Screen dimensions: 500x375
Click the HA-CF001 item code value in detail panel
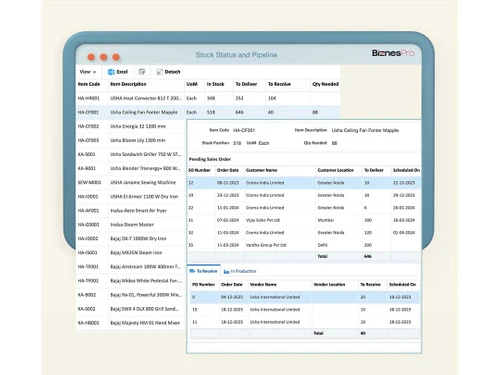tap(244, 130)
